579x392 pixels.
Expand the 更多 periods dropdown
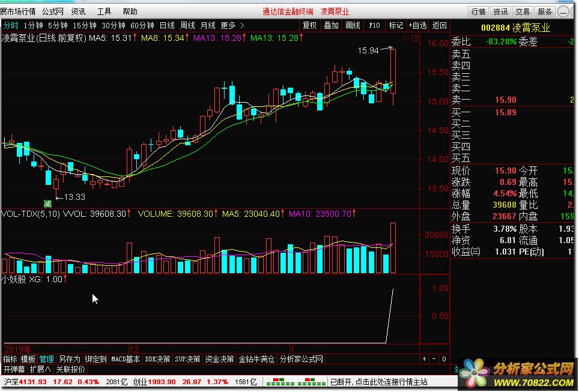click(x=232, y=25)
